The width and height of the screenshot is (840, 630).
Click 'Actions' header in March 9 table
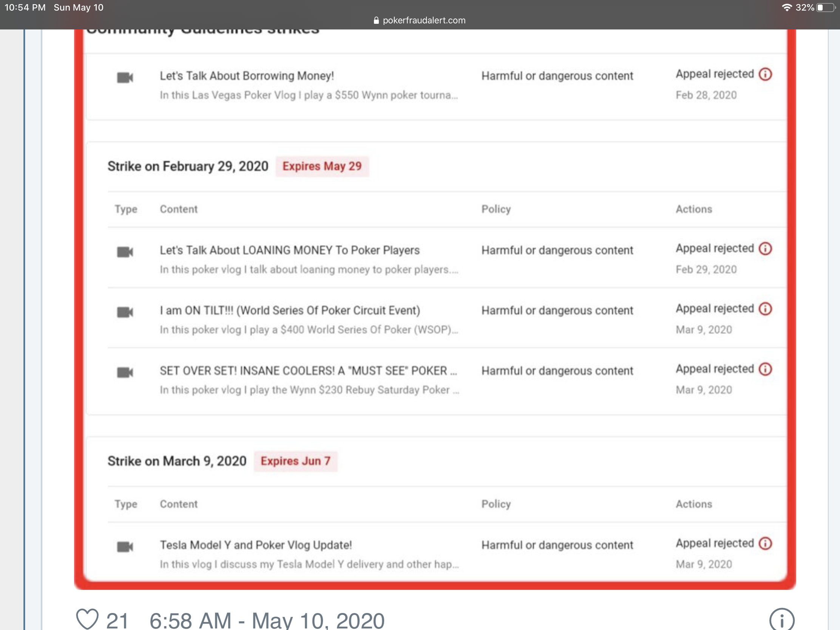[x=694, y=504]
